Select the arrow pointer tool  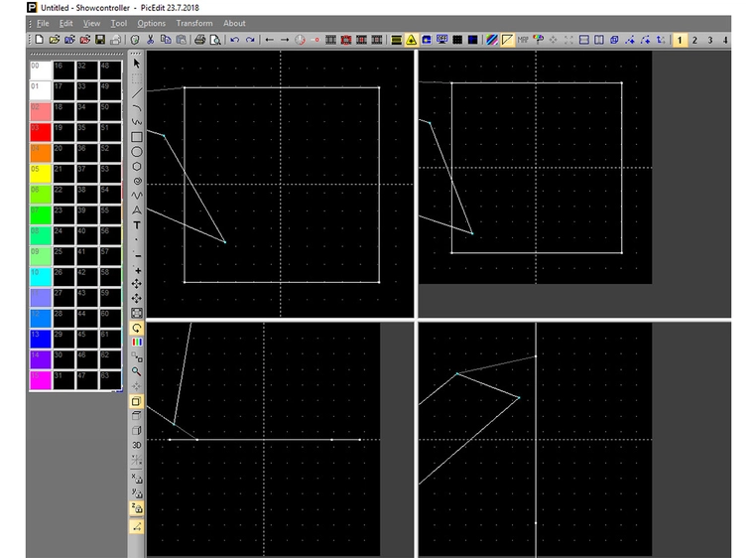pos(137,64)
